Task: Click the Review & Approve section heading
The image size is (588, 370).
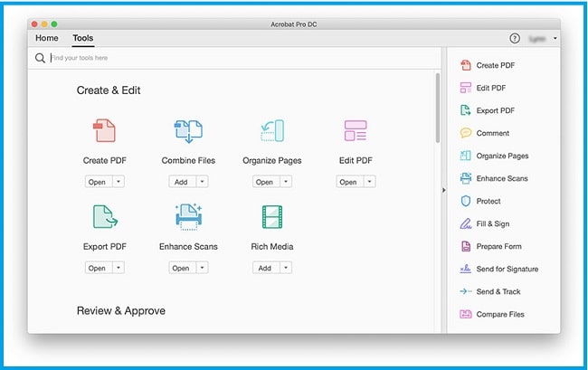Action: (x=121, y=311)
